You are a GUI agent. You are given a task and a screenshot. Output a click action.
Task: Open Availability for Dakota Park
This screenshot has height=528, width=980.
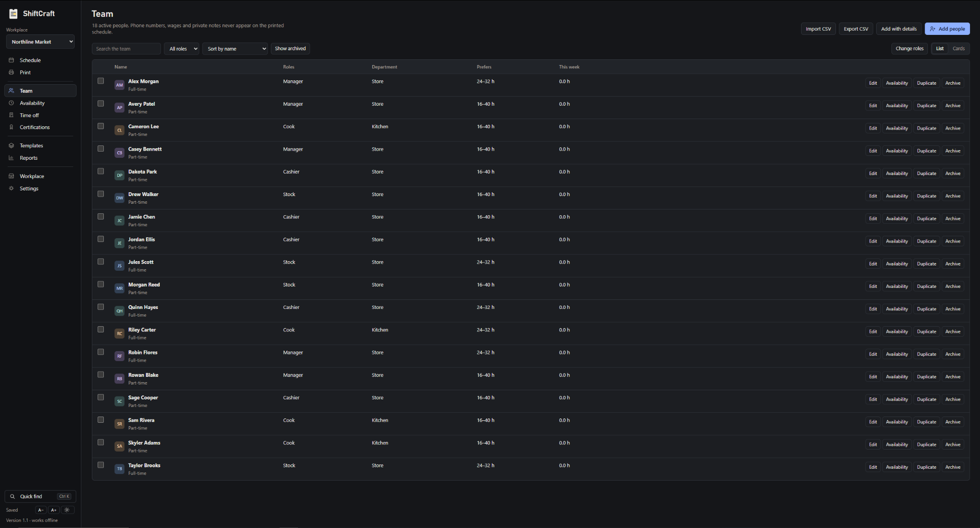(x=897, y=174)
